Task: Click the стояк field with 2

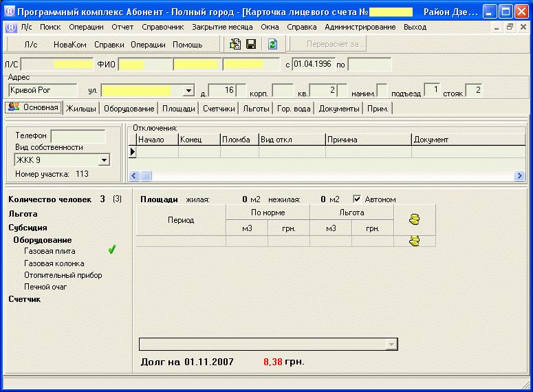Action: (x=474, y=90)
